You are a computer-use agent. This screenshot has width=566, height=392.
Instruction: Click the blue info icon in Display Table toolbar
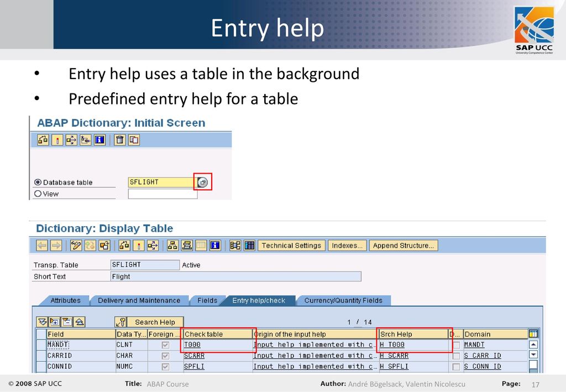pyautogui.click(x=215, y=245)
